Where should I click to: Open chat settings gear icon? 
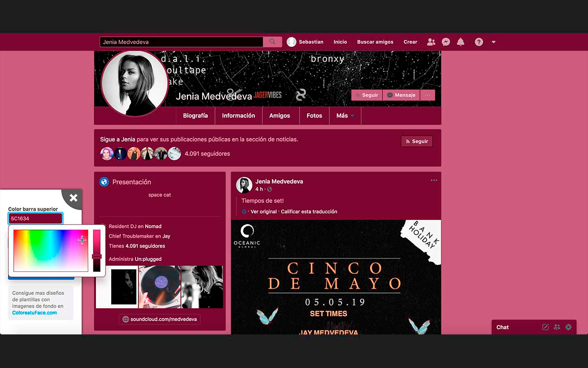[568, 327]
